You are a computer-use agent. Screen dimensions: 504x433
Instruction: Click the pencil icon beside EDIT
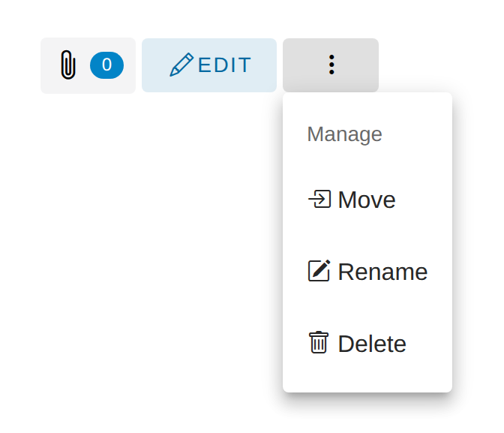coord(181,65)
